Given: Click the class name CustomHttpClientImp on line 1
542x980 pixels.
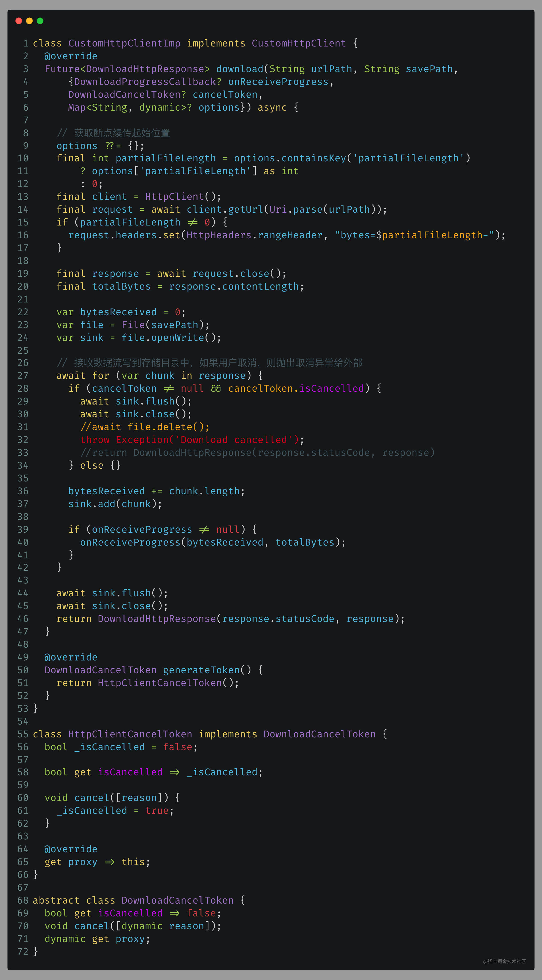Looking at the screenshot, I should pos(124,43).
